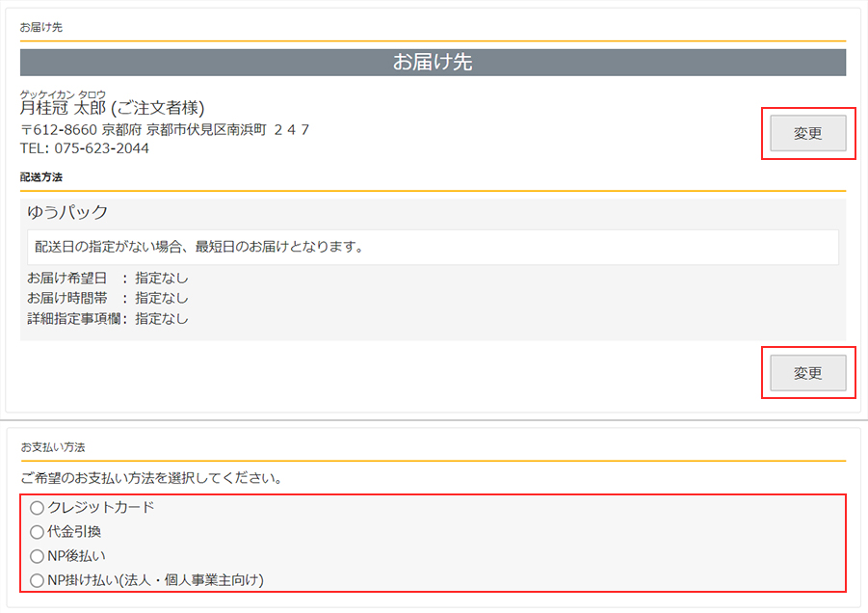Select the クレジットカード payment option
The height and width of the screenshot is (613, 868).
pyautogui.click(x=38, y=507)
